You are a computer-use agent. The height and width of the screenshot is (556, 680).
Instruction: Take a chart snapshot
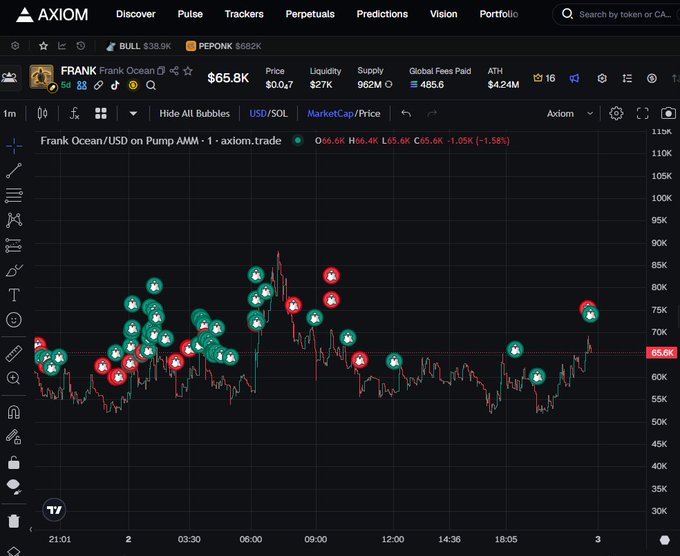click(x=668, y=114)
